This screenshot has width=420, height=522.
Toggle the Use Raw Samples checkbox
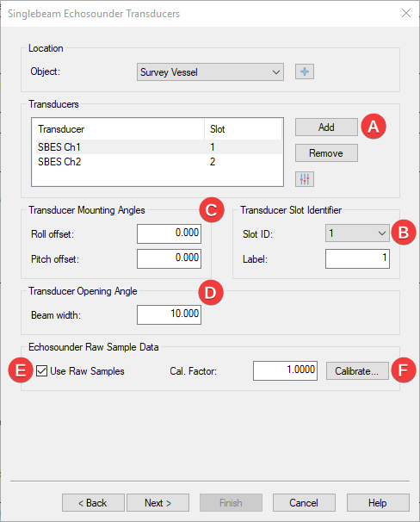pyautogui.click(x=41, y=371)
